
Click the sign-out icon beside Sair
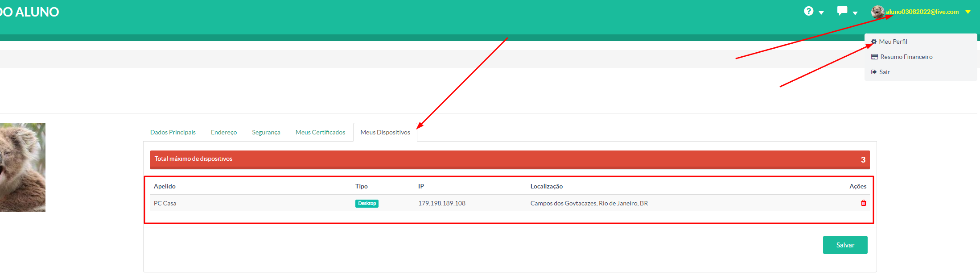pyautogui.click(x=874, y=72)
